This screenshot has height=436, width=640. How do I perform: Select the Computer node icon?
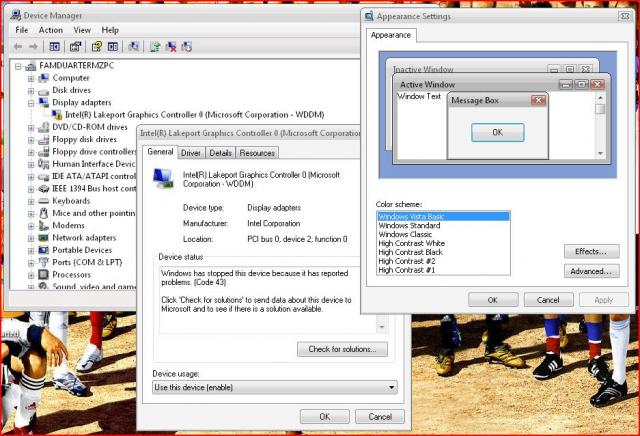coord(43,78)
